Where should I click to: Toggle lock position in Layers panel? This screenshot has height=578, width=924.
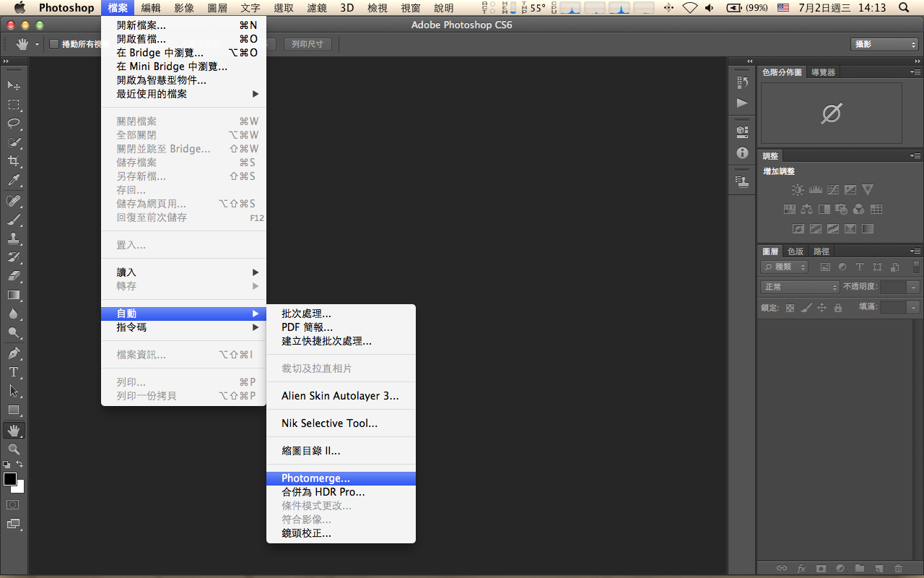pyautogui.click(x=821, y=308)
